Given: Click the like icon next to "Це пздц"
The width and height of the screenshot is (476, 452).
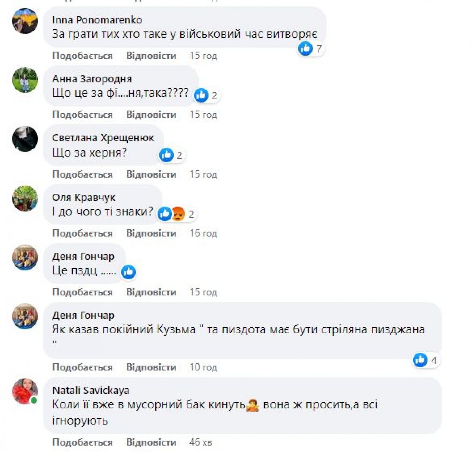Looking at the screenshot, I should (x=128, y=272).
